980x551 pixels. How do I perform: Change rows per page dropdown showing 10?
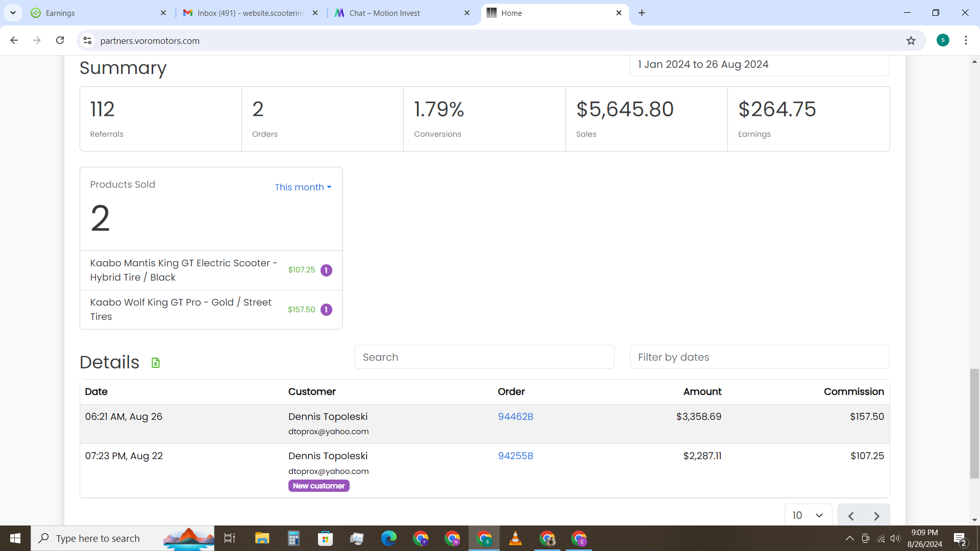pos(808,515)
